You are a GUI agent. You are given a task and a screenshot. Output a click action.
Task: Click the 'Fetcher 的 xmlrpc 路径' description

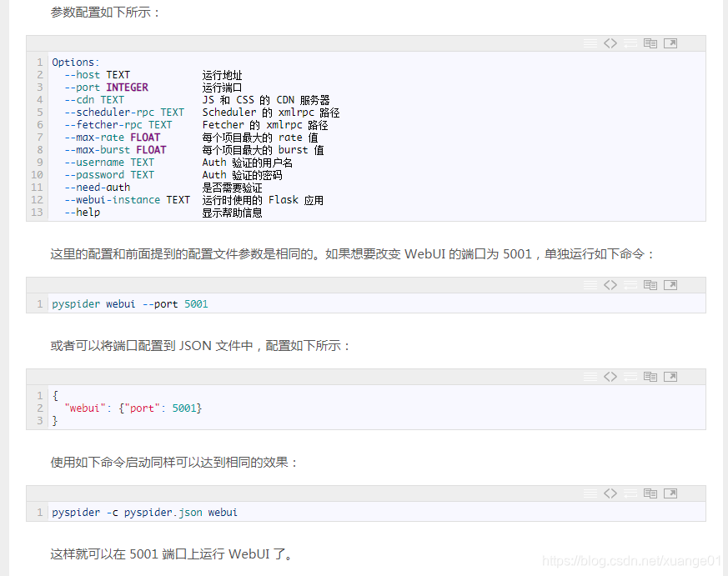coord(264,125)
